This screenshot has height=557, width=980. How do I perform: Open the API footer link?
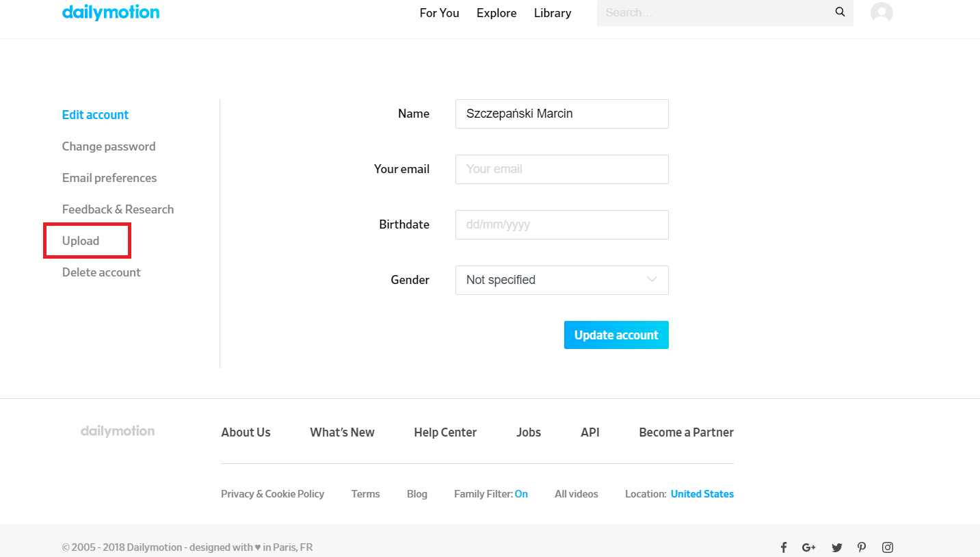point(590,432)
